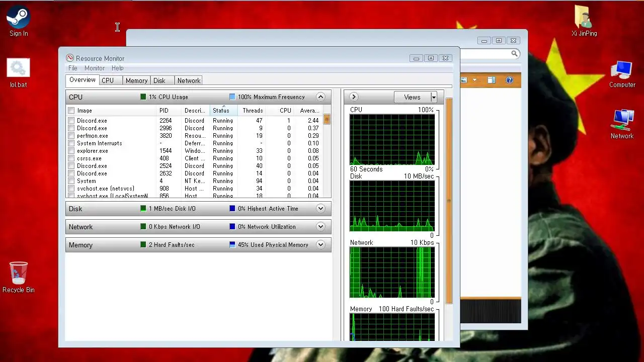The image size is (644, 362).
Task: Open the Monitor menu
Action: [x=95, y=68]
